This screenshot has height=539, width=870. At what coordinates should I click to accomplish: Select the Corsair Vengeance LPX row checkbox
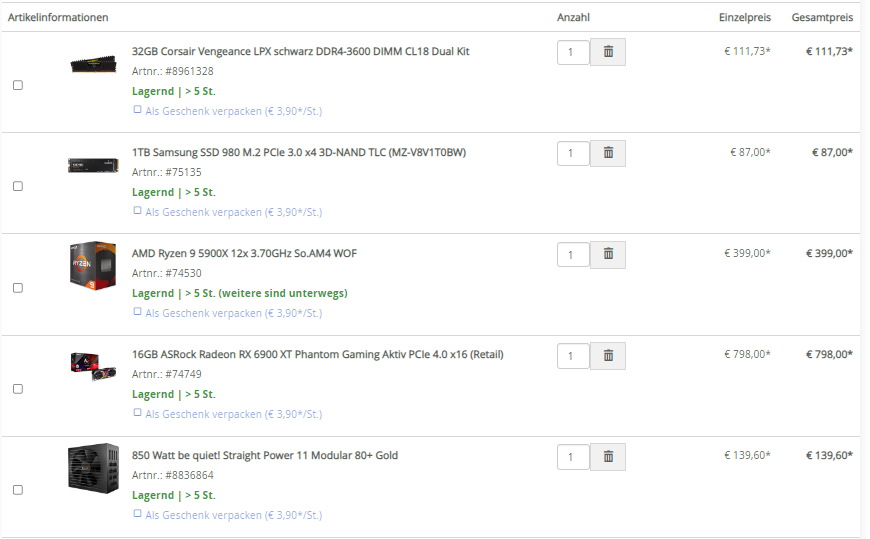(x=18, y=85)
